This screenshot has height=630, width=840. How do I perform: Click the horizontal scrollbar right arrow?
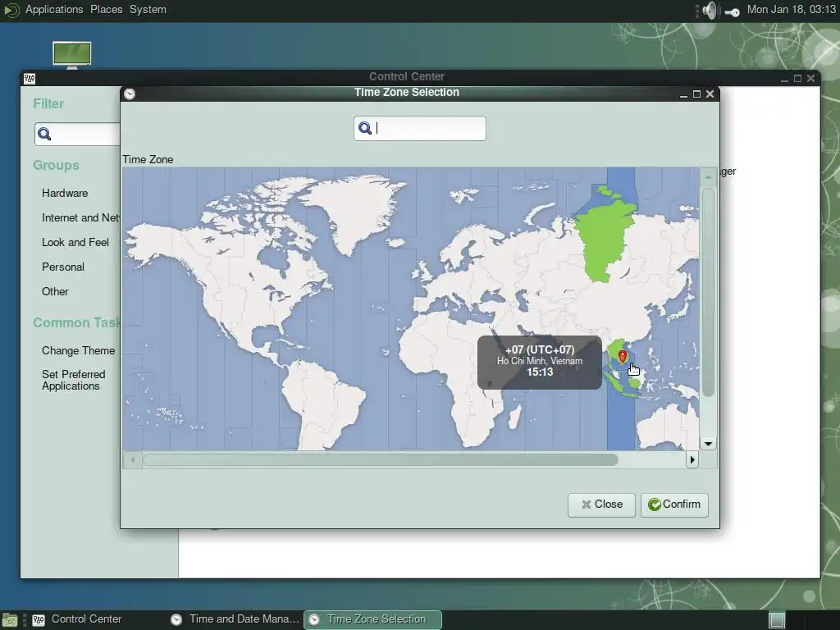(692, 459)
